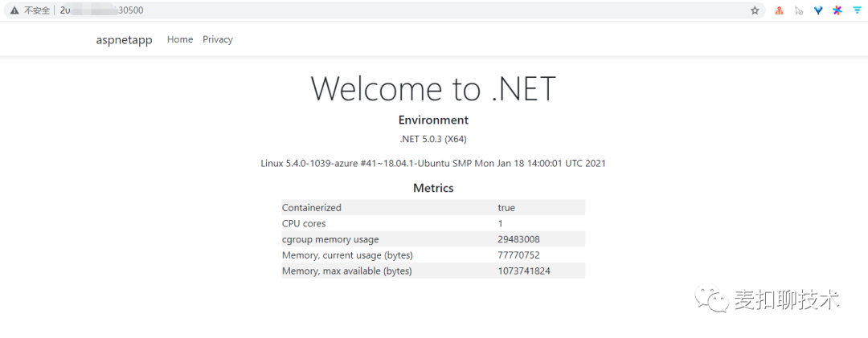Click the aspnetapp brand link
868x338 pixels.
(x=124, y=40)
